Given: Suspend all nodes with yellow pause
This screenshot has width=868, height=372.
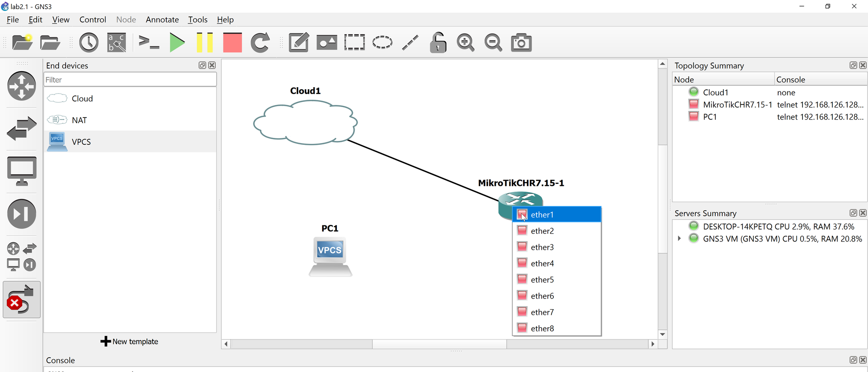Looking at the screenshot, I should point(204,42).
